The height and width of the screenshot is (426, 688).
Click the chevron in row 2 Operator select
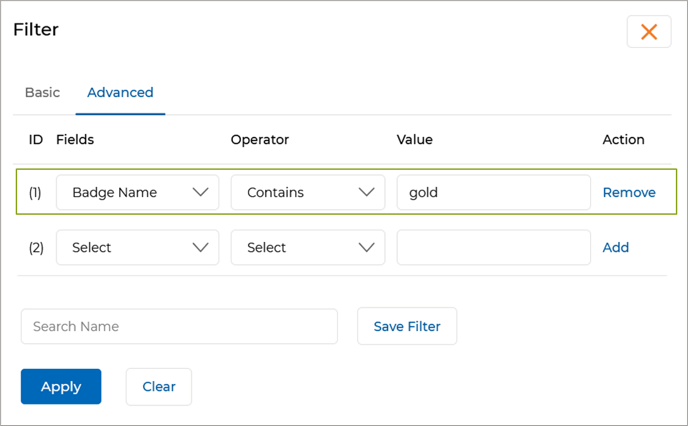click(367, 247)
